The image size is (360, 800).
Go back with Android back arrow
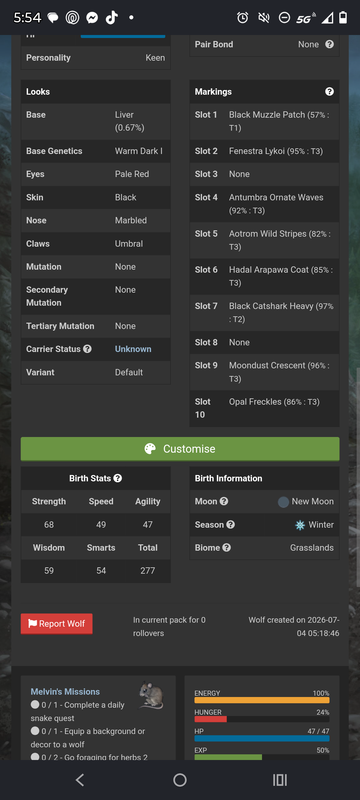click(80, 780)
